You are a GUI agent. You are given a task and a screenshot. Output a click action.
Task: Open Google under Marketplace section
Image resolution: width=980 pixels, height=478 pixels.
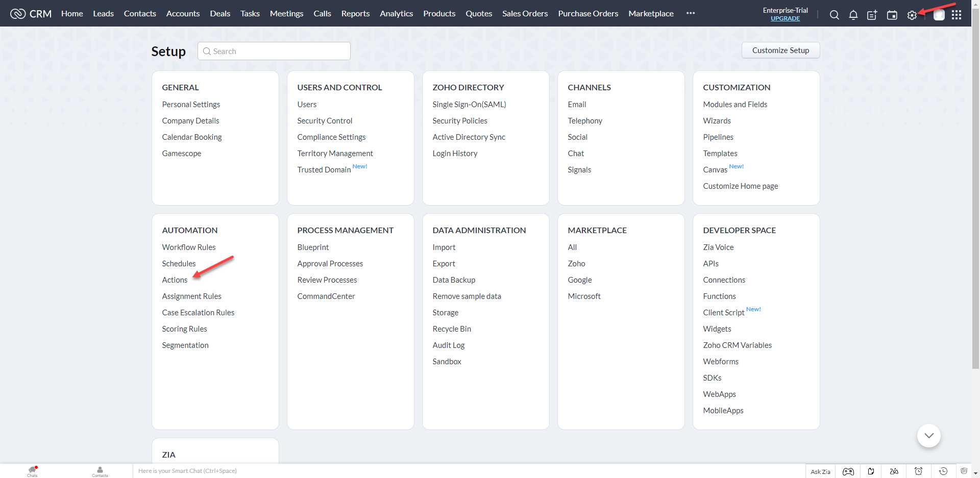(x=579, y=280)
